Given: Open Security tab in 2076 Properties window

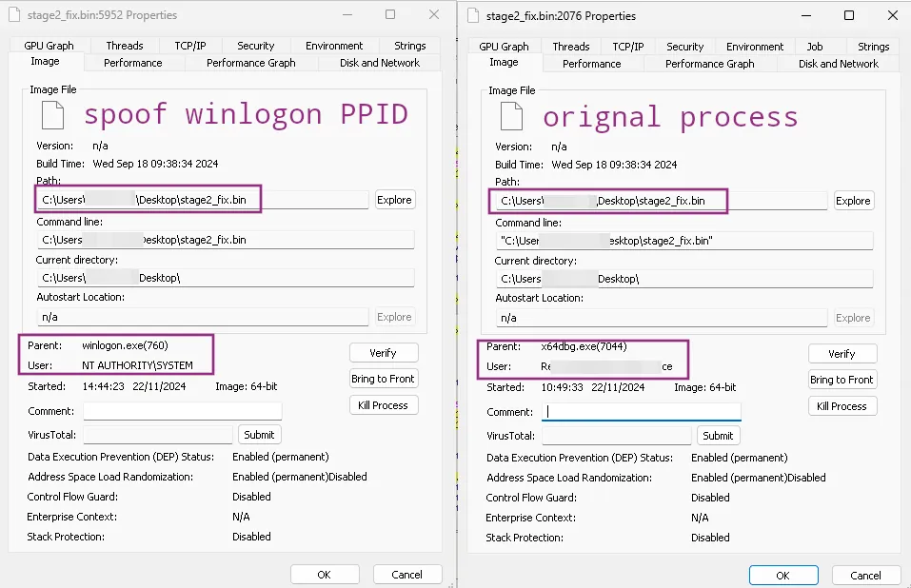Looking at the screenshot, I should [685, 47].
